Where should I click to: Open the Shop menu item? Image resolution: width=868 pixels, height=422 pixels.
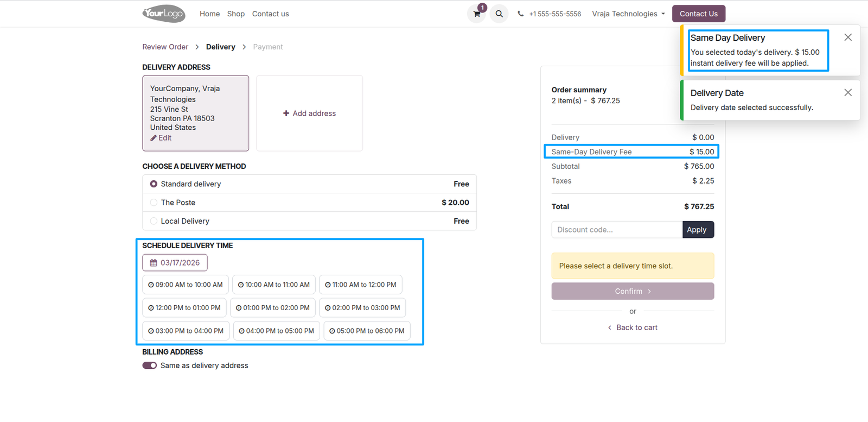tap(236, 14)
